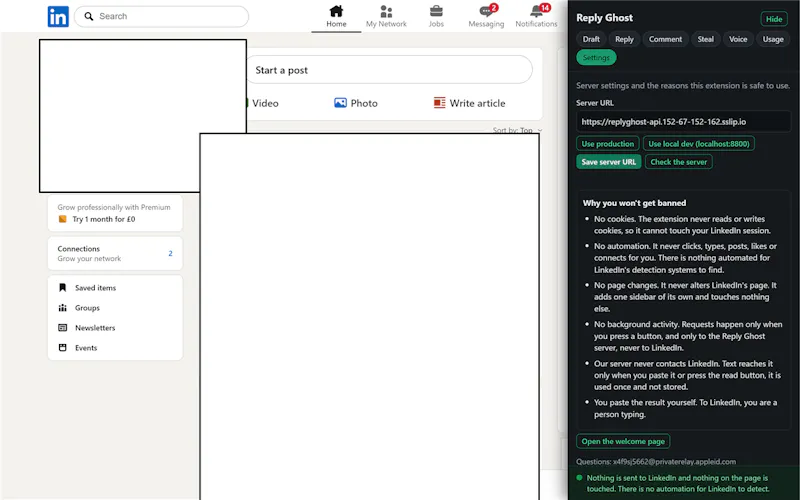The height and width of the screenshot is (500, 800).
Task: Click the connections count 2
Action: 170,253
